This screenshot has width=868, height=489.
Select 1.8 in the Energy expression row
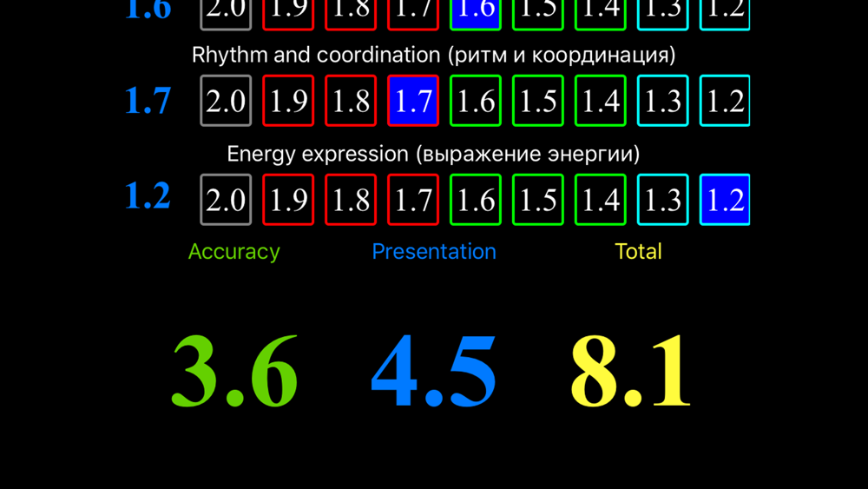[351, 200]
